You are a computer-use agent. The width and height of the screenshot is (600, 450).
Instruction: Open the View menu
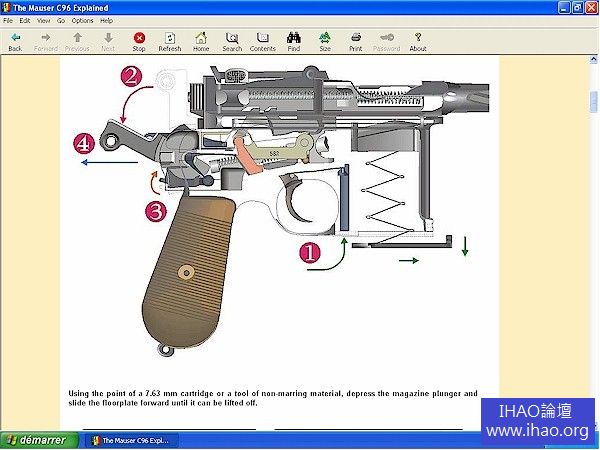[43, 21]
